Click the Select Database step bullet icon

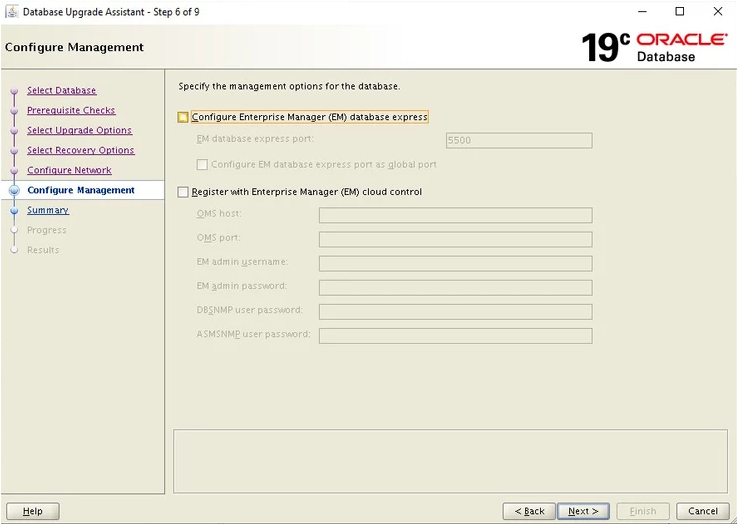pyautogui.click(x=14, y=91)
